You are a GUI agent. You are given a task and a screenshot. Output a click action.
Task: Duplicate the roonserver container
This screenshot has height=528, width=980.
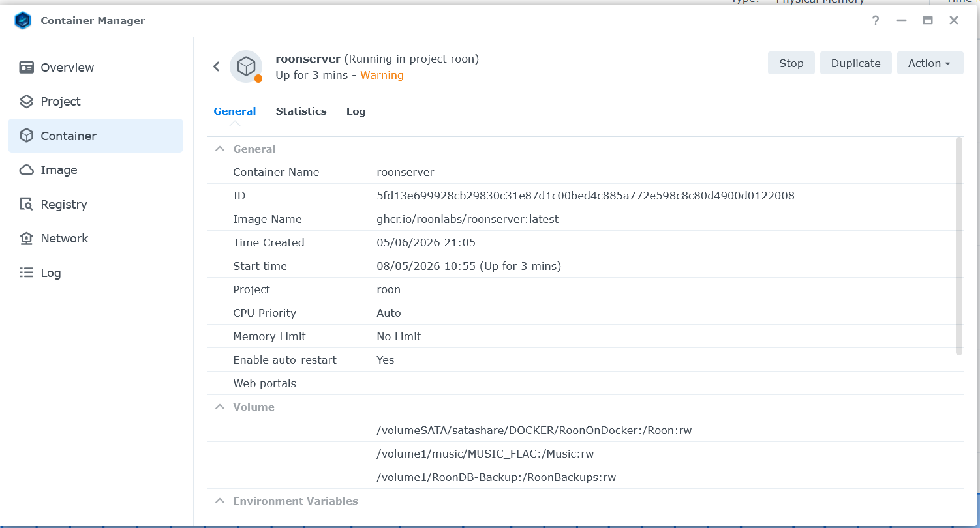(855, 63)
